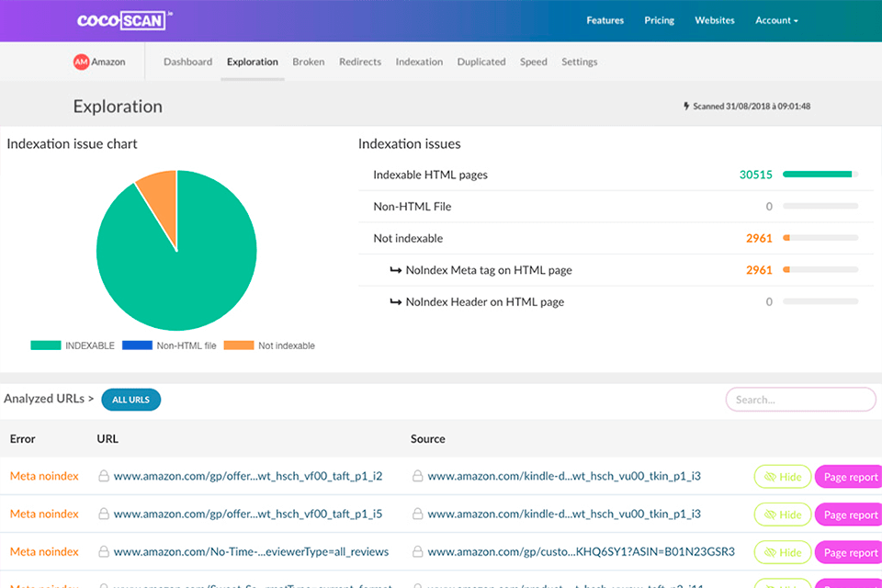This screenshot has height=588, width=882.
Task: Switch to the Broken tab
Action: 309,62
